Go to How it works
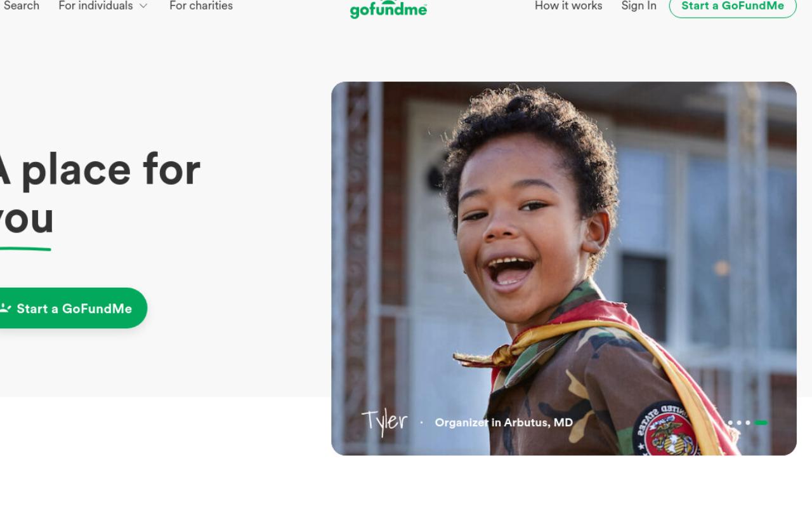The image size is (812, 508). (568, 6)
